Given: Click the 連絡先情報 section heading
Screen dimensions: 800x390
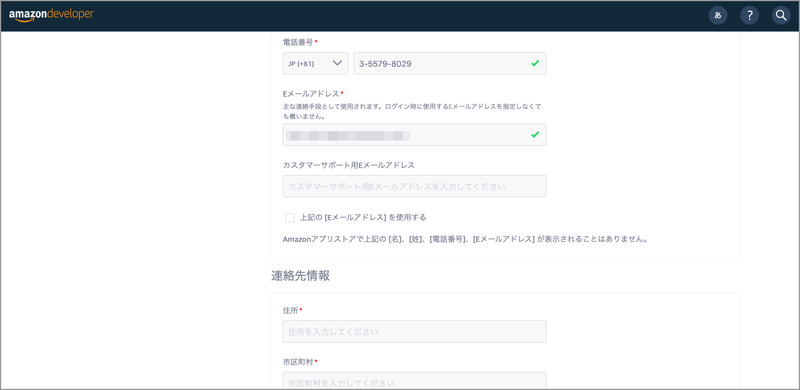Looking at the screenshot, I should click(x=300, y=276).
